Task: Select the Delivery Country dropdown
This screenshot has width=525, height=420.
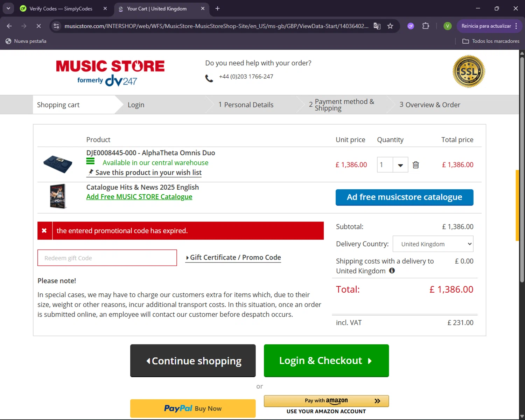Action: pyautogui.click(x=433, y=244)
